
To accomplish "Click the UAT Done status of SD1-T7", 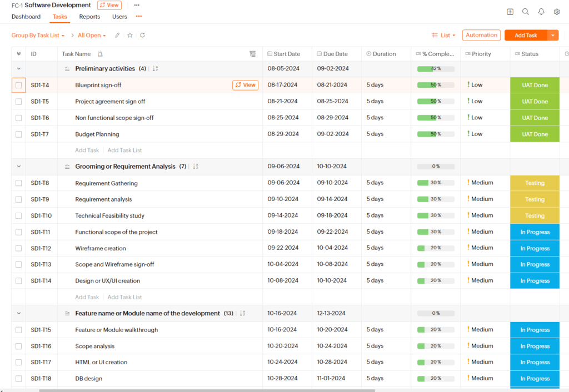I will click(535, 134).
